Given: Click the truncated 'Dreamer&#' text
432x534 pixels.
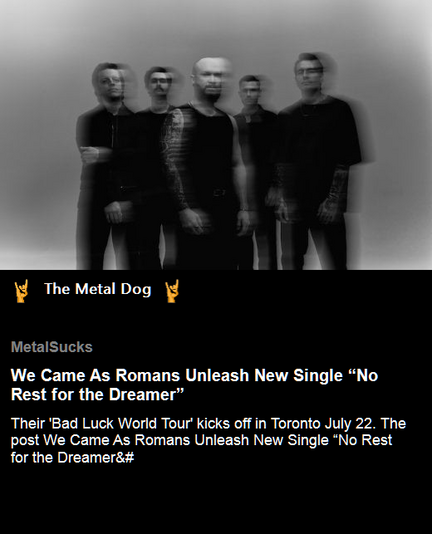Looking at the screenshot, I should point(96,457).
